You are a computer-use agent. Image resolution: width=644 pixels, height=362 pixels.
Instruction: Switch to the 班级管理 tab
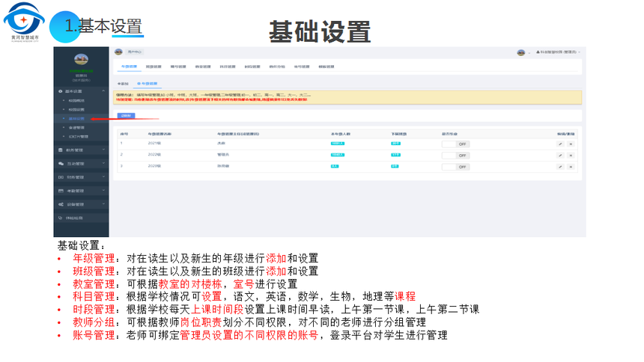154,67
